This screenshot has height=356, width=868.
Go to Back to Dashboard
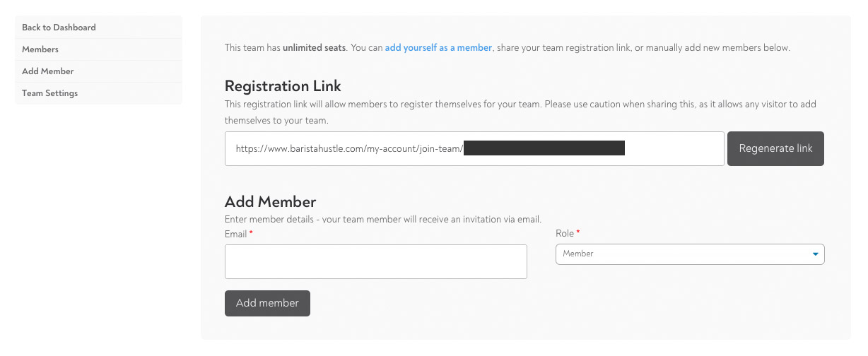click(x=98, y=28)
